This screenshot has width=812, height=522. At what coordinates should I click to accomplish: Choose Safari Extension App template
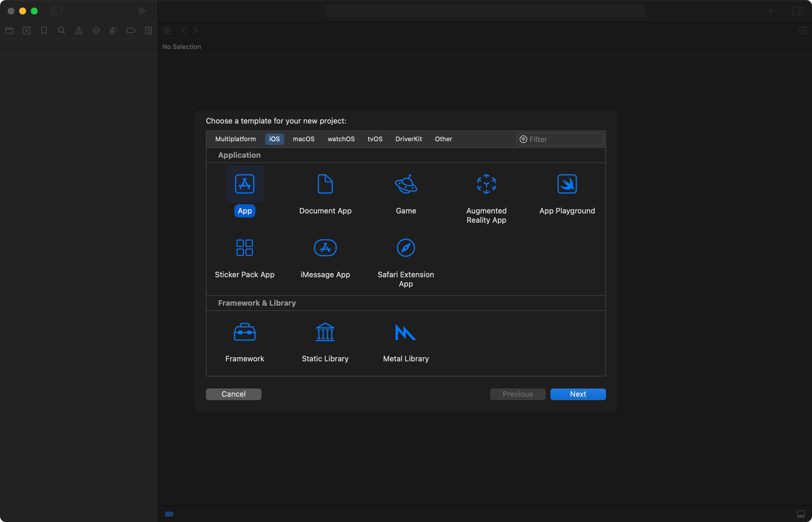(x=406, y=248)
